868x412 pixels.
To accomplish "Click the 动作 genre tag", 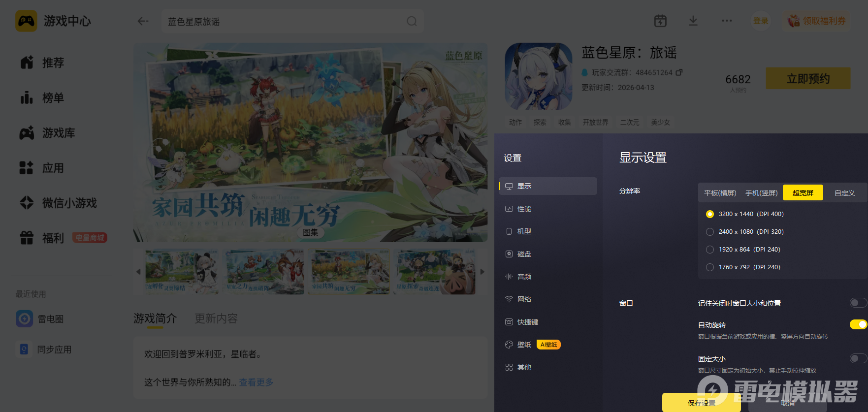I will (x=515, y=122).
